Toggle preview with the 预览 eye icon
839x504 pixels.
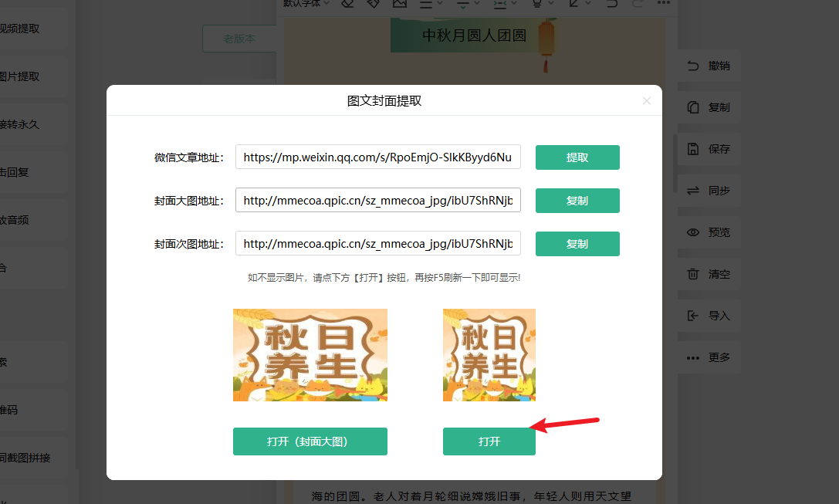pyautogui.click(x=693, y=232)
